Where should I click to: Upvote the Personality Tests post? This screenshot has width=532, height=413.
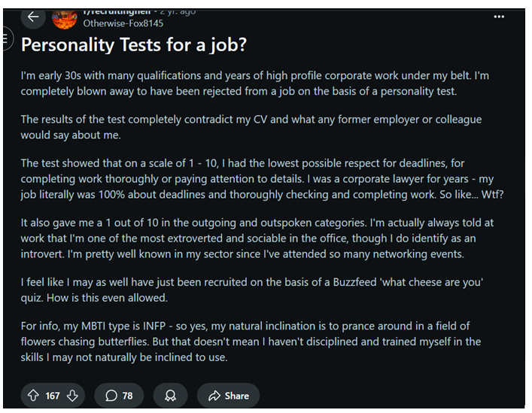tap(33, 396)
